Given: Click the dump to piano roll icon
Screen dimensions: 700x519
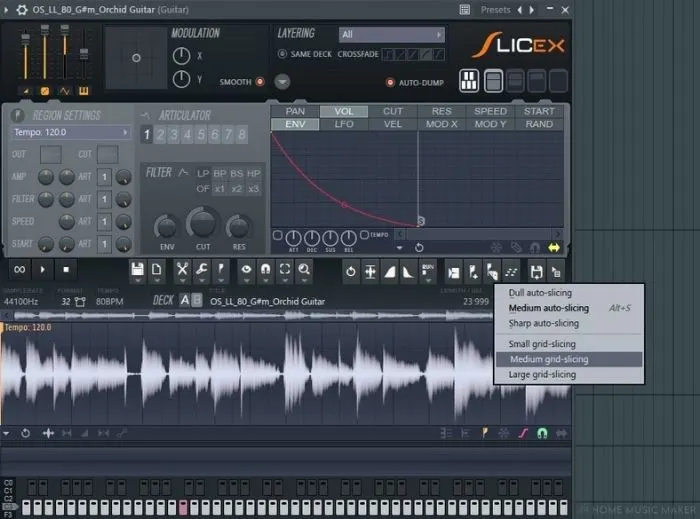Looking at the screenshot, I should (x=555, y=272).
